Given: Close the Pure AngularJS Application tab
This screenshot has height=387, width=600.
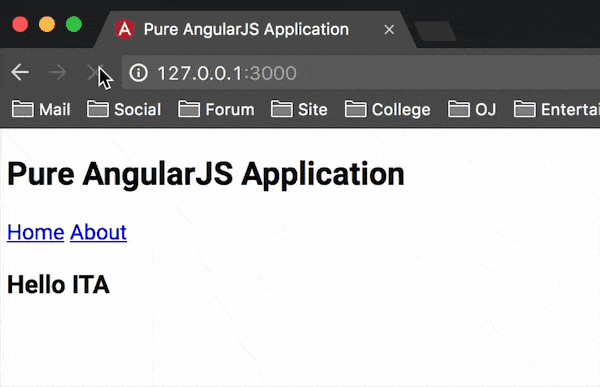Looking at the screenshot, I should (389, 29).
